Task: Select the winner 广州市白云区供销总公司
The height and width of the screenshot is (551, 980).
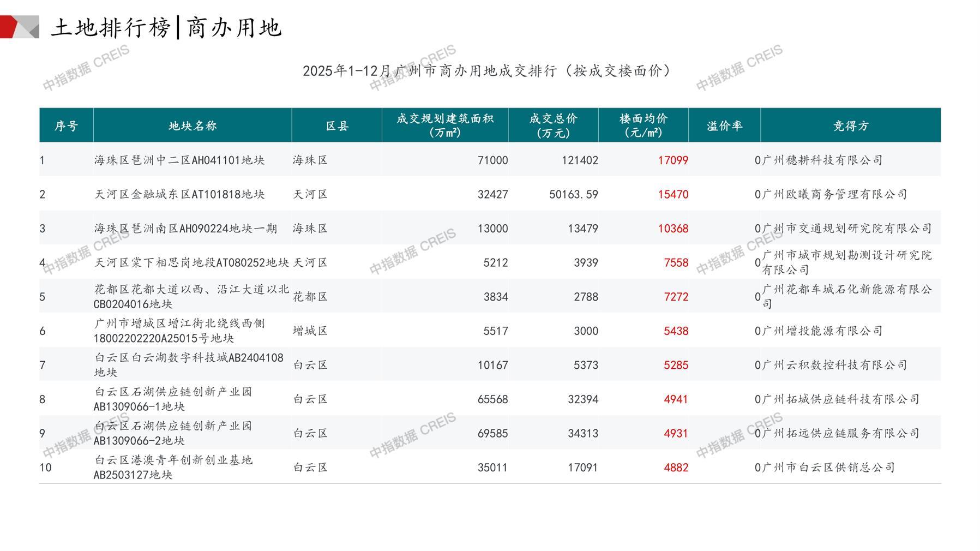Action: [828, 468]
